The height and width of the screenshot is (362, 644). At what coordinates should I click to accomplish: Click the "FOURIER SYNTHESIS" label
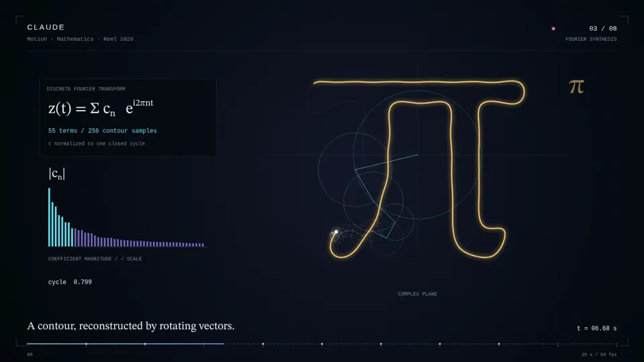591,39
